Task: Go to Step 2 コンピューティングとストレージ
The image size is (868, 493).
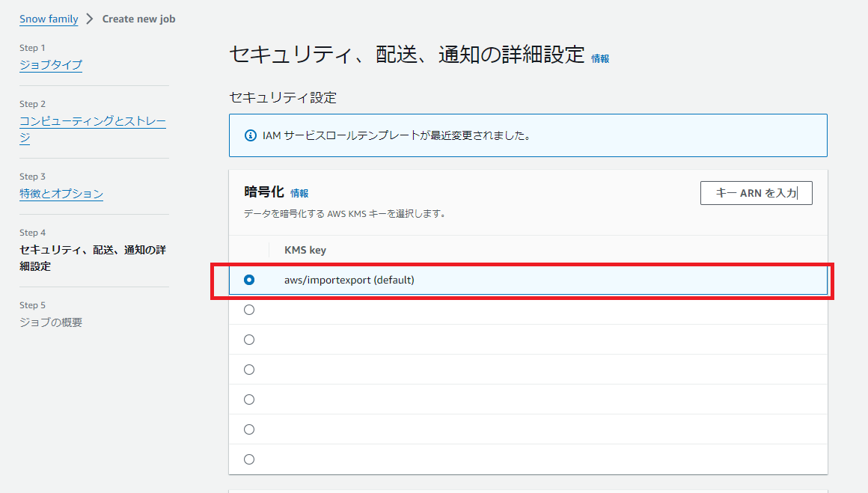Action: tap(93, 129)
